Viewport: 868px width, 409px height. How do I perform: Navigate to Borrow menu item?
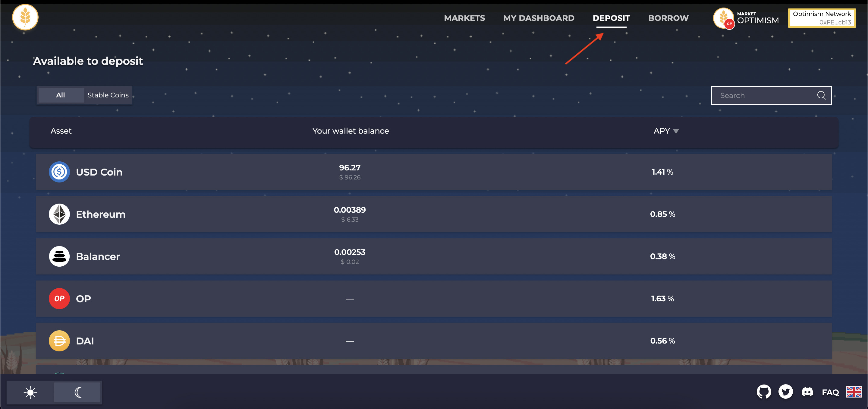(x=668, y=18)
